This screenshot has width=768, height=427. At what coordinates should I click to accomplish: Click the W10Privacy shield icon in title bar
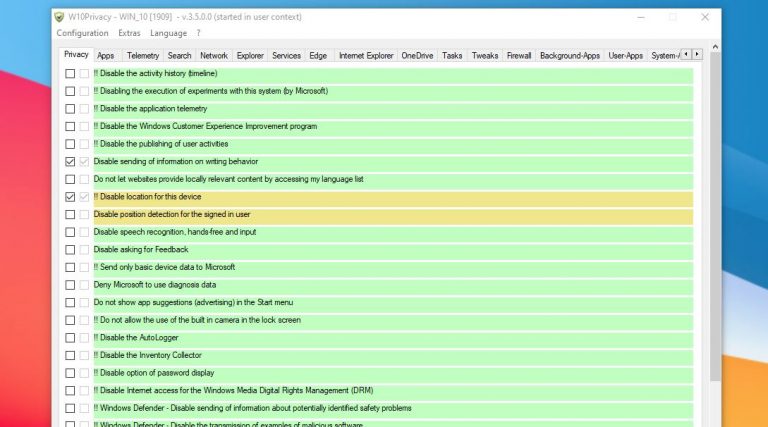[59, 17]
